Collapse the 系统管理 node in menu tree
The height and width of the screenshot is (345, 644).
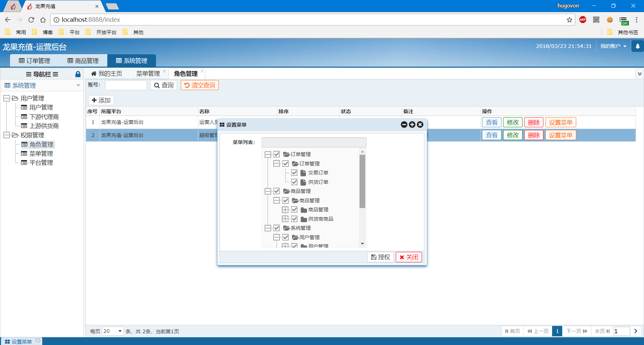click(x=268, y=228)
